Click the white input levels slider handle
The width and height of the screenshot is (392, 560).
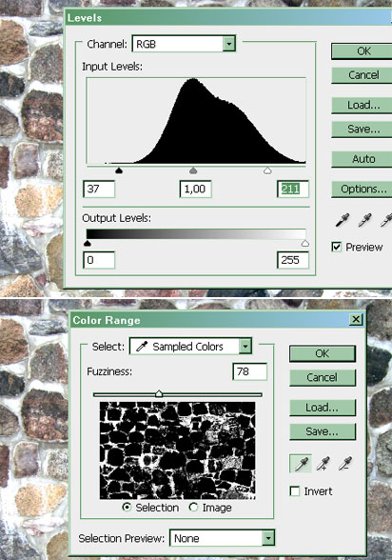(267, 170)
